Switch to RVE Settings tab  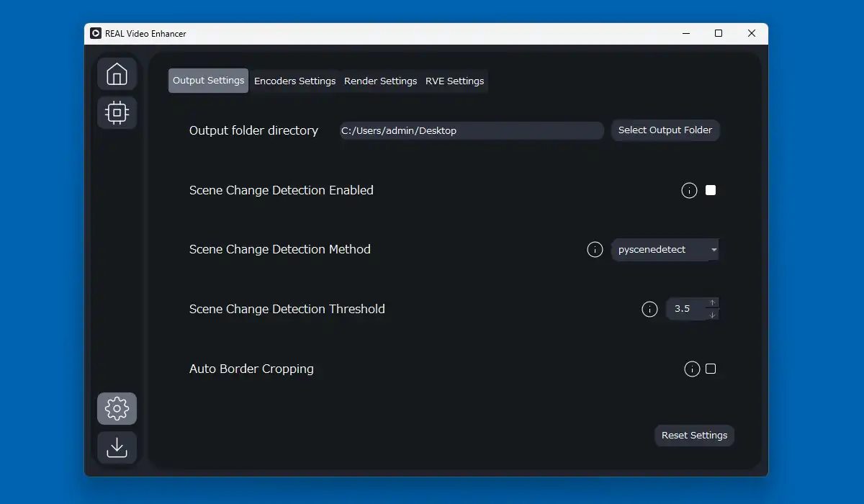coord(455,81)
